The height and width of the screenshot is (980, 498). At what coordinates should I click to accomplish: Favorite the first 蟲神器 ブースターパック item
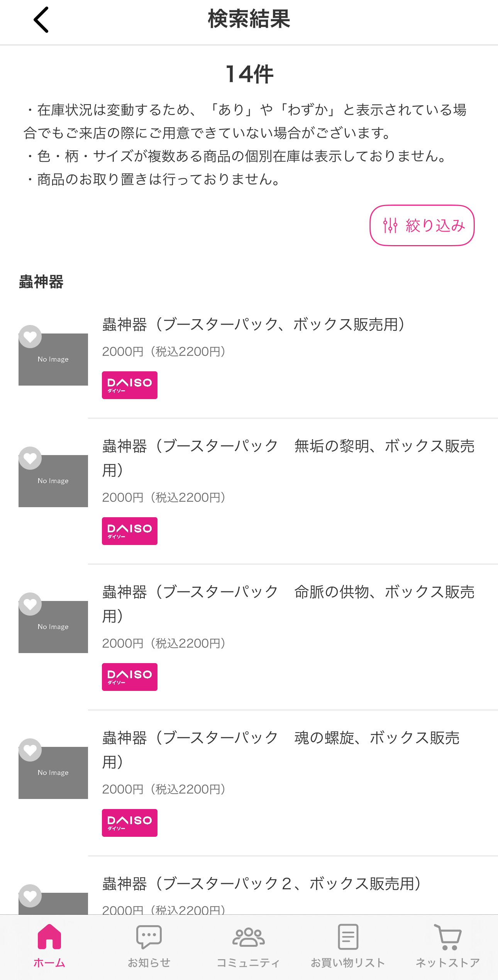click(x=30, y=337)
